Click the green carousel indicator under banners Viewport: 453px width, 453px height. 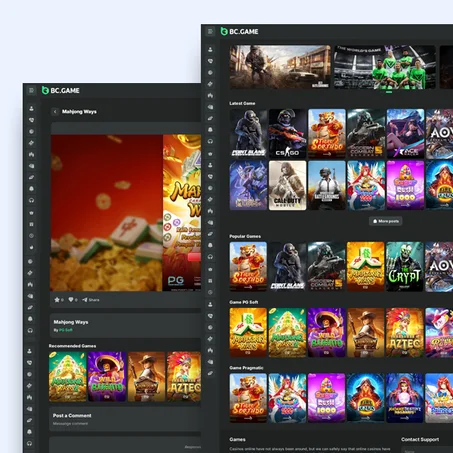(x=389, y=92)
